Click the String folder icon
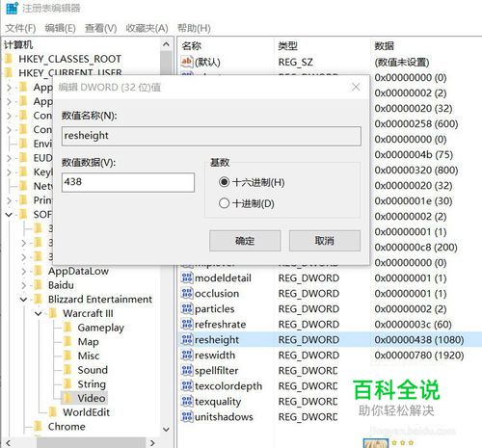The image size is (482, 448). [67, 383]
